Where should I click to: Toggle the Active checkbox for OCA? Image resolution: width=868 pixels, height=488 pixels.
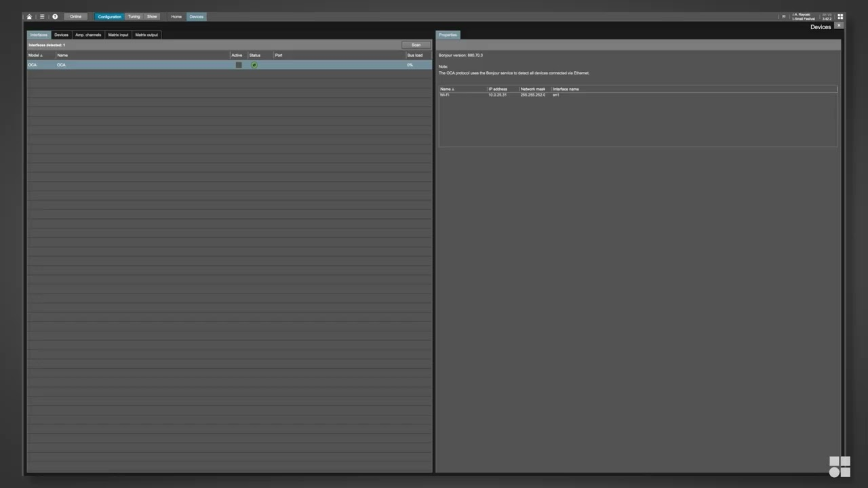[239, 65]
